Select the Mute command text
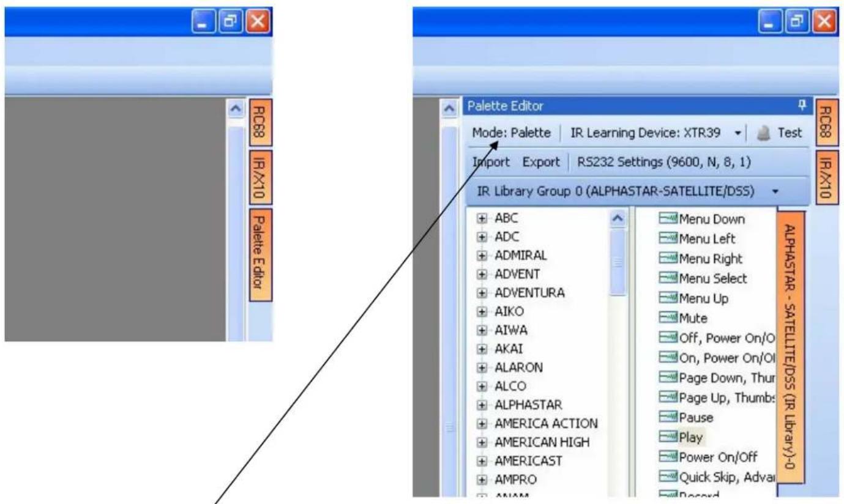The image size is (844, 504). (x=692, y=318)
